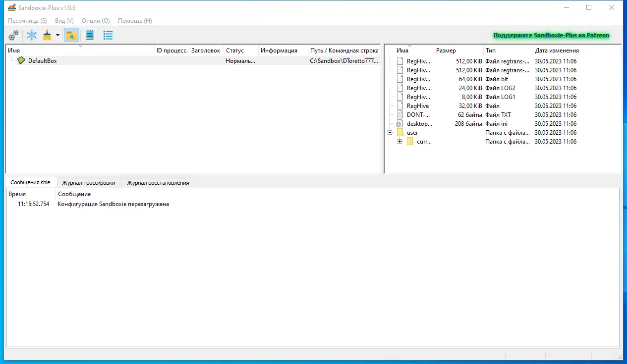This screenshot has width=627, height=364.
Task: Open the broom cleanup dropdown arrow
Action: (57, 35)
